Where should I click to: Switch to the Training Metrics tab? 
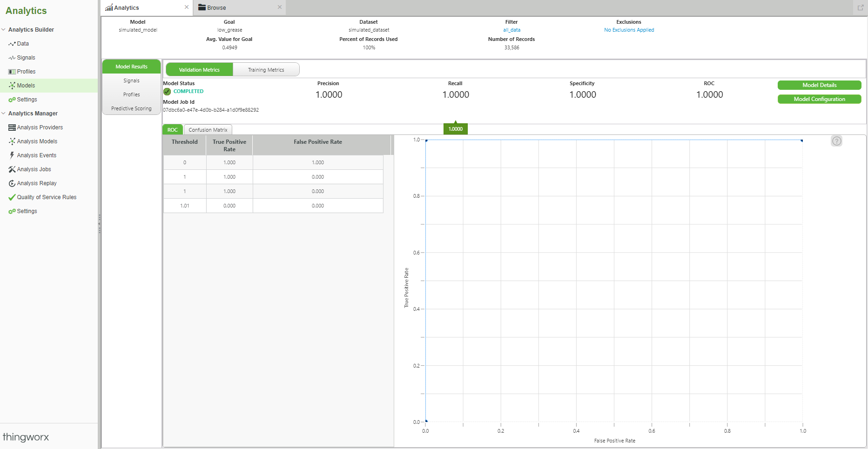point(266,69)
